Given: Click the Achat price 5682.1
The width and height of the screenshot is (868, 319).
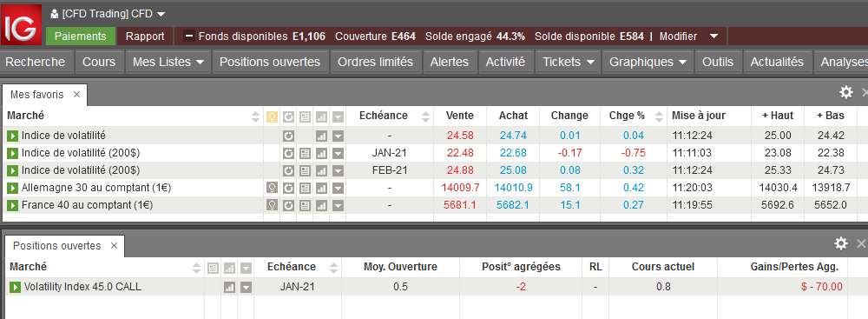Looking at the screenshot, I should 513,205.
